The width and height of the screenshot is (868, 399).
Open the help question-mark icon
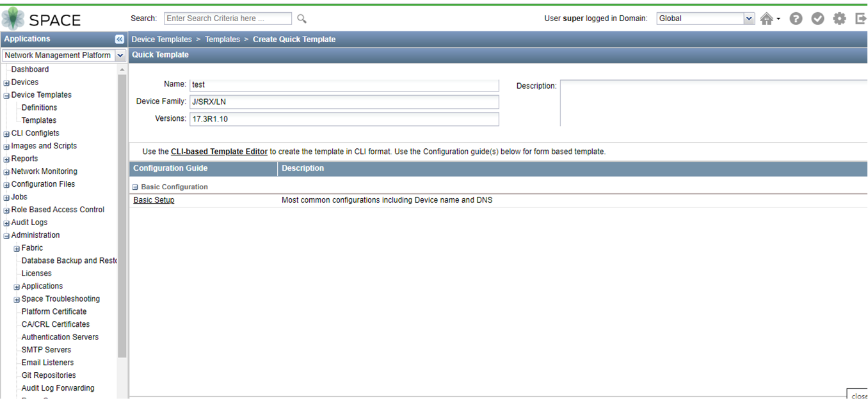pyautogui.click(x=796, y=19)
